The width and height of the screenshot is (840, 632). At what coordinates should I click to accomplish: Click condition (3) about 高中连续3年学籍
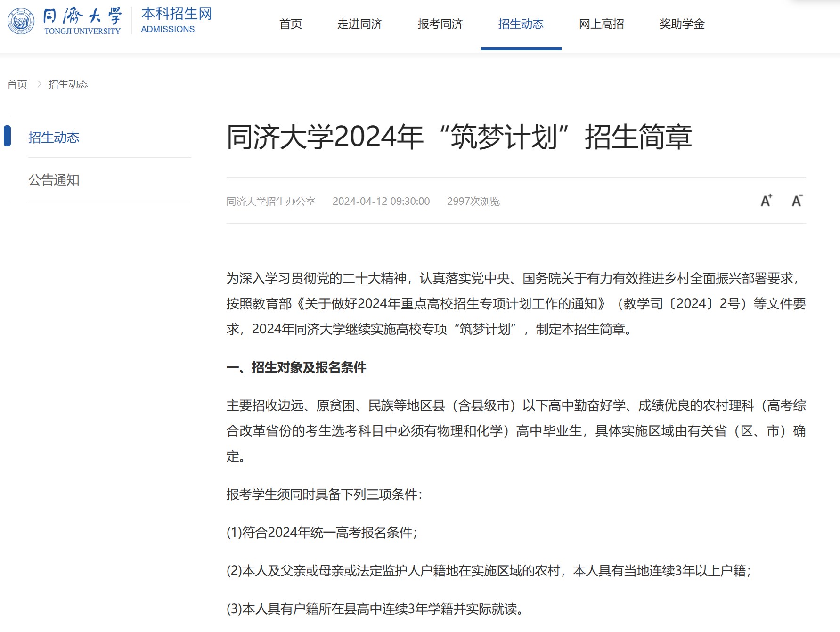[x=375, y=609]
